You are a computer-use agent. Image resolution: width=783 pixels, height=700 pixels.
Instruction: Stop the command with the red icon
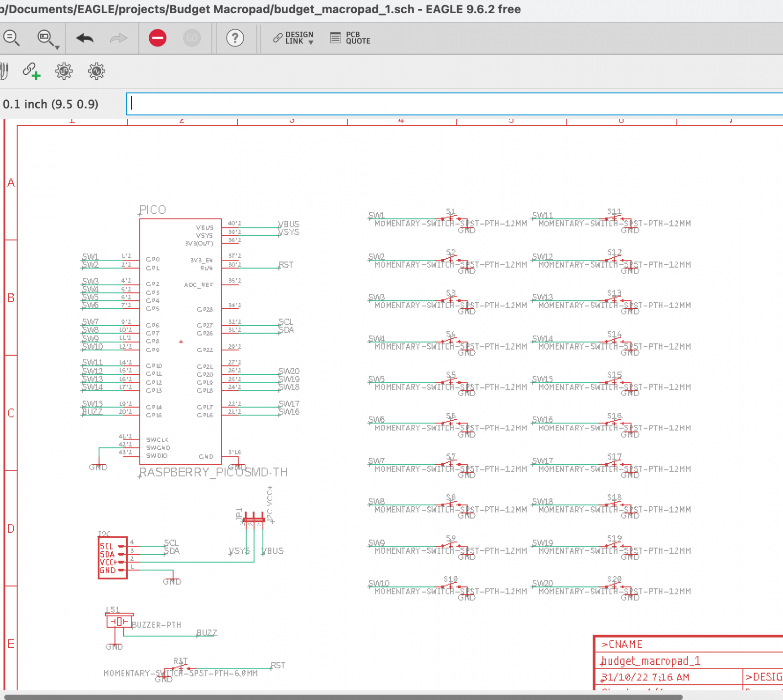158,38
